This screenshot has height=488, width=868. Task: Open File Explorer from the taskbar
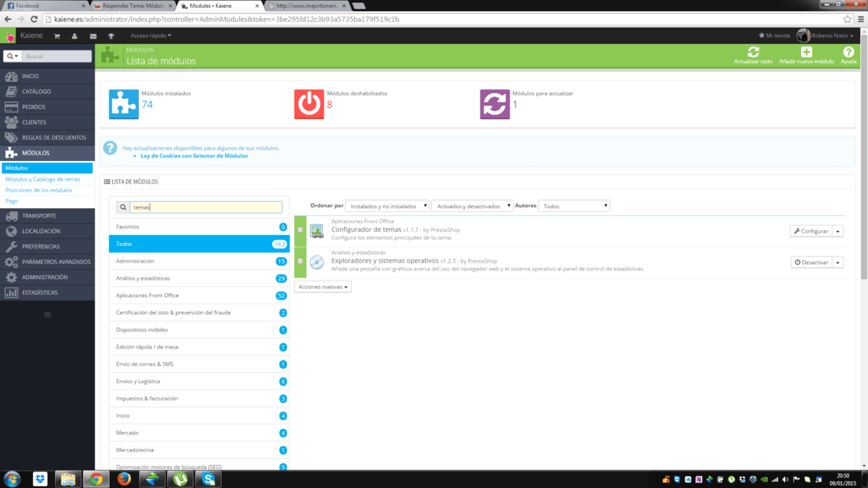68,479
